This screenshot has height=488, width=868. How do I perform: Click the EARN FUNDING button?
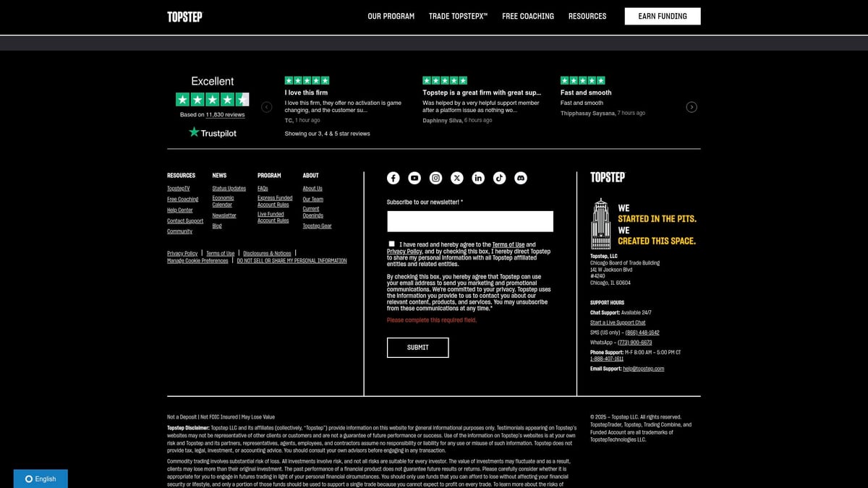click(x=662, y=16)
